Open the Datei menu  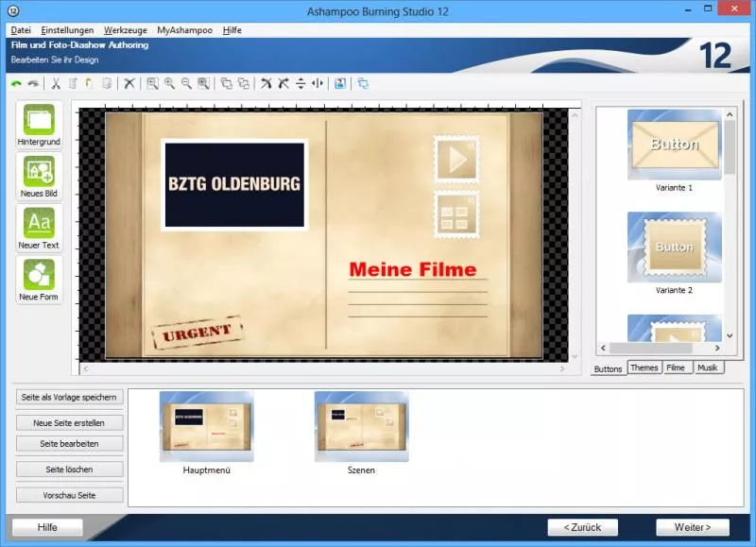[21, 30]
